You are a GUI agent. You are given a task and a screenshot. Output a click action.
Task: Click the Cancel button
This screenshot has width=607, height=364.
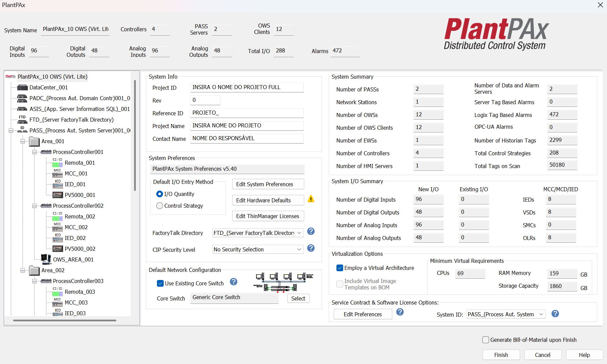point(543,355)
